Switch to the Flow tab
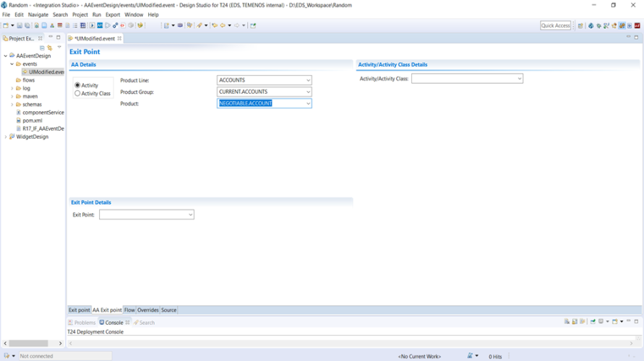644x361 pixels. point(129,310)
